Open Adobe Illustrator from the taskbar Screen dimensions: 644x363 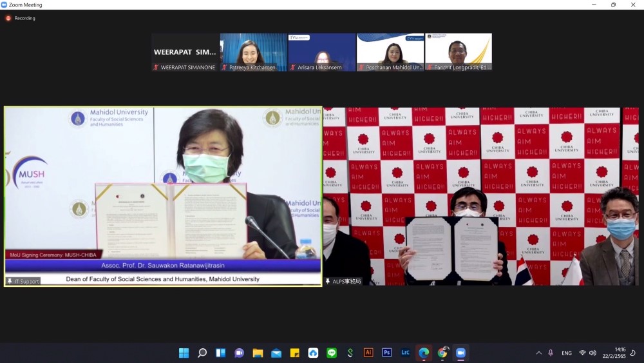[368, 353]
